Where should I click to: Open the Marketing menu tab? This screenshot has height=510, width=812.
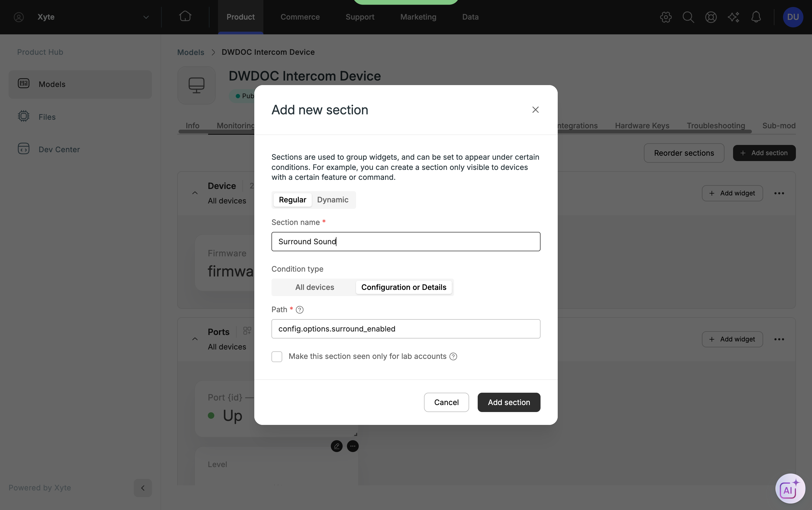tap(418, 17)
